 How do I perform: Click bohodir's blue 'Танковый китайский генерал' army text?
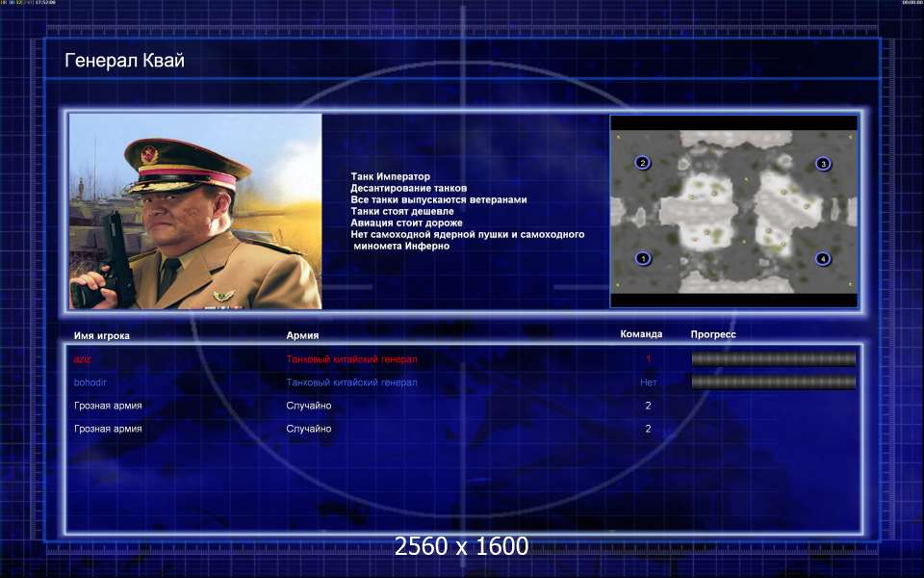click(x=352, y=382)
